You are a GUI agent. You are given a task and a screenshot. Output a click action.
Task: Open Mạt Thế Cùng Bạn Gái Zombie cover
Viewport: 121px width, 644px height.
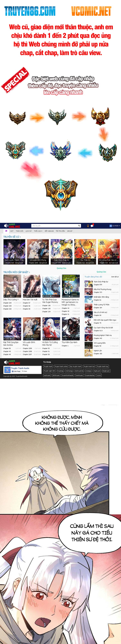tap(12, 329)
